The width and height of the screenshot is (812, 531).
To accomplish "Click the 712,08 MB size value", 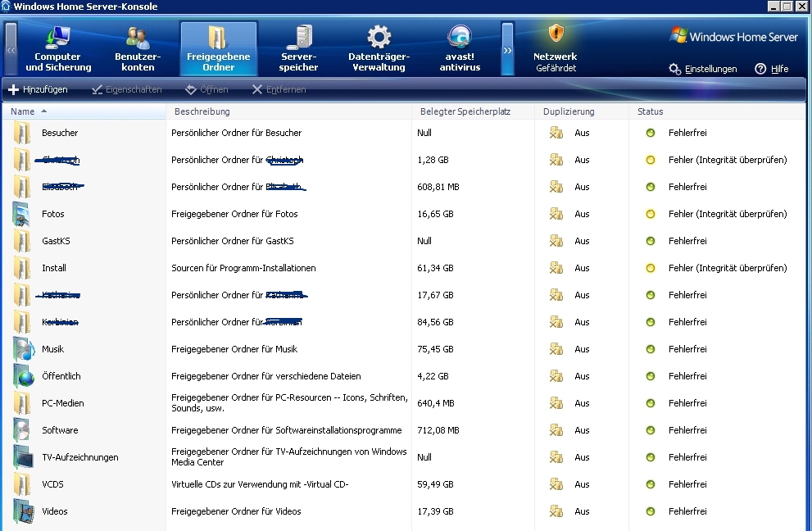I will (x=438, y=430).
